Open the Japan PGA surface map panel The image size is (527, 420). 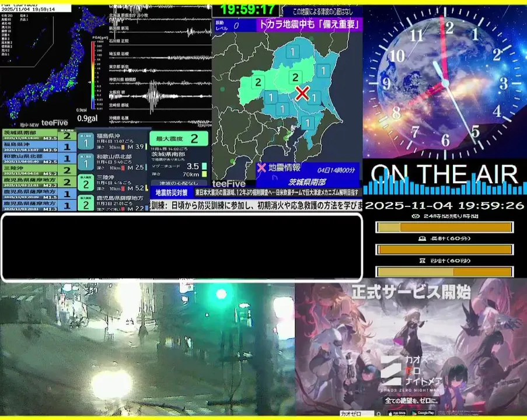(x=54, y=65)
